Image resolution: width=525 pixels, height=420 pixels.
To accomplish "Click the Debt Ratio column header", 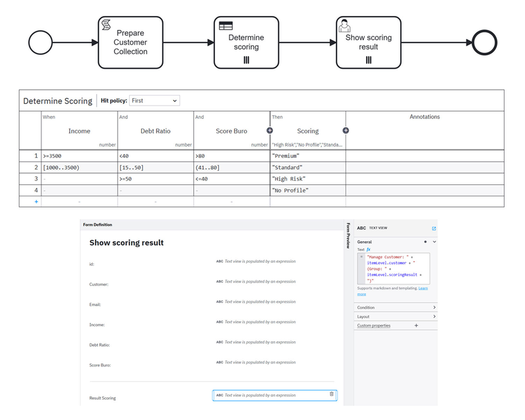I will tap(155, 131).
